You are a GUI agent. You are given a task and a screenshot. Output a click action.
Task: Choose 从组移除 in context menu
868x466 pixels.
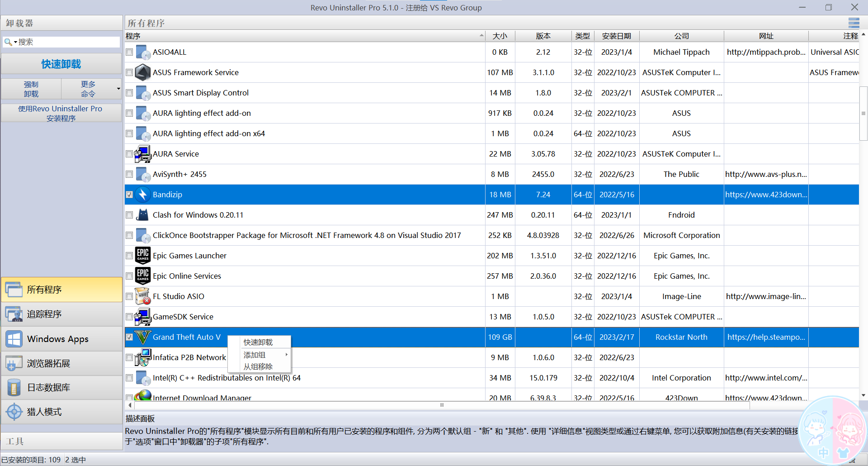coord(259,366)
